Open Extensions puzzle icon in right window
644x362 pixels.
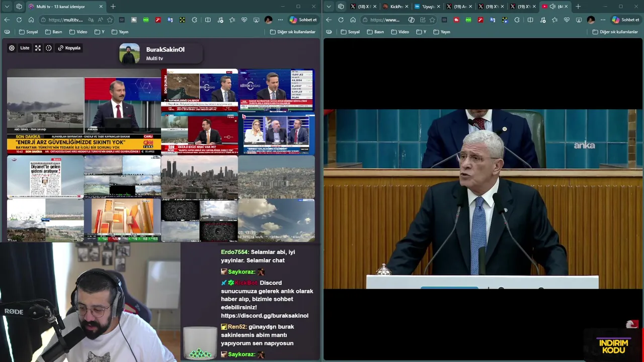click(x=517, y=20)
